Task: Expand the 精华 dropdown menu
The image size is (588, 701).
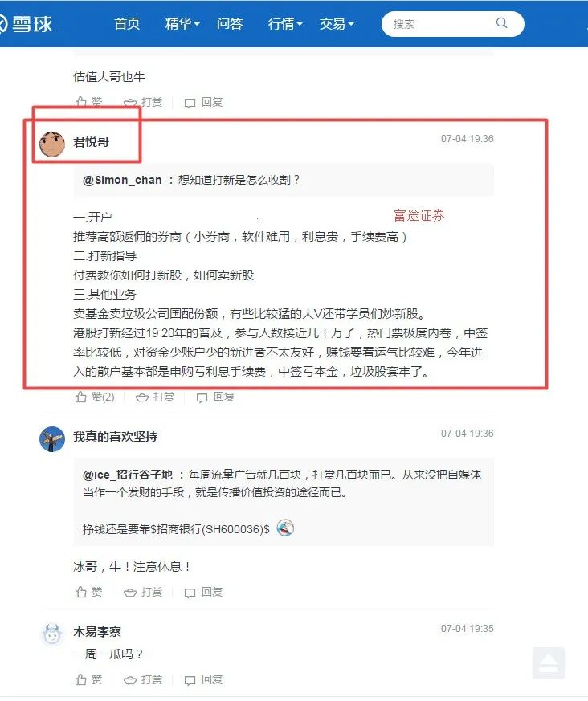Action: pos(182,24)
